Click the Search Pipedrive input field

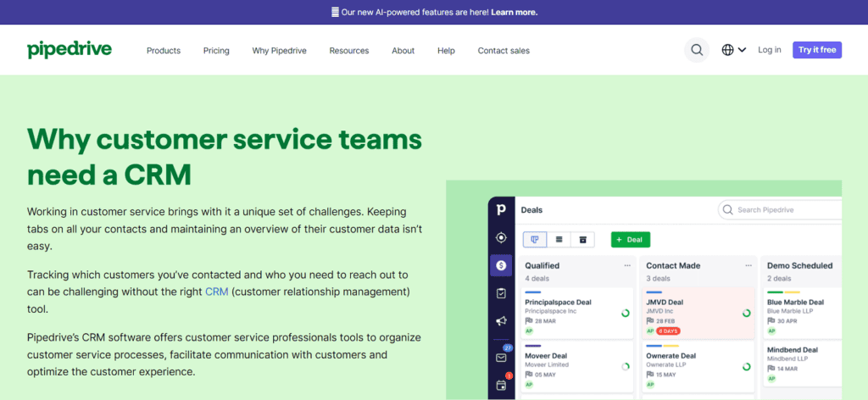780,210
